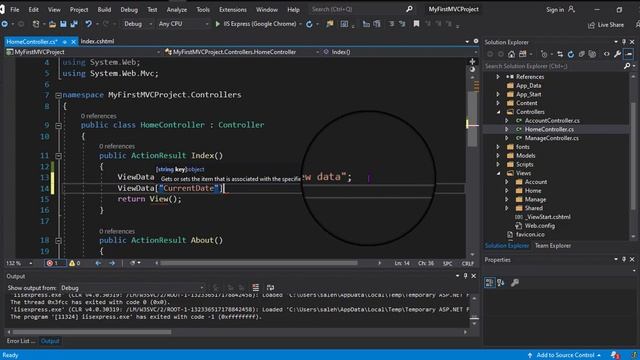Open the Analyze menu
Viewport: 640px width, 360px height.
[177, 9]
